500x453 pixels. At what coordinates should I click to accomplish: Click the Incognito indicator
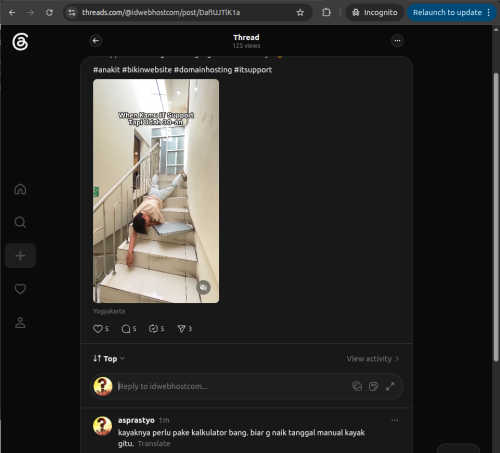pyautogui.click(x=375, y=13)
